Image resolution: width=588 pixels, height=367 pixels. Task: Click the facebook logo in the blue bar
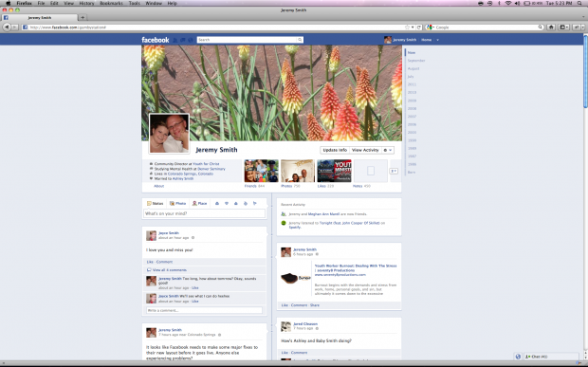pos(156,40)
